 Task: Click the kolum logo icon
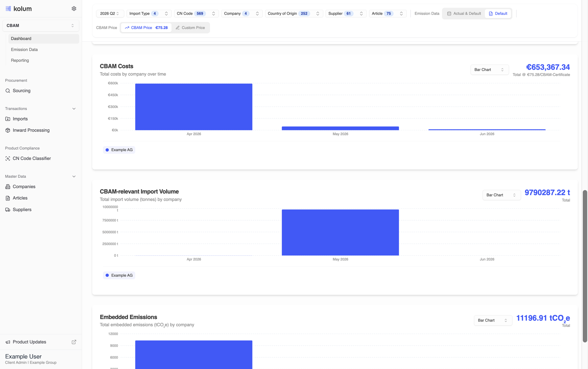8,9
